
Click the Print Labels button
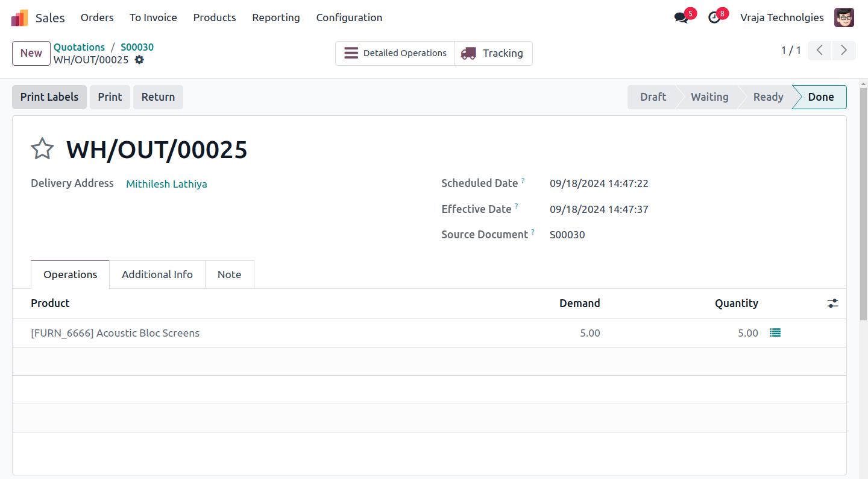click(x=49, y=97)
